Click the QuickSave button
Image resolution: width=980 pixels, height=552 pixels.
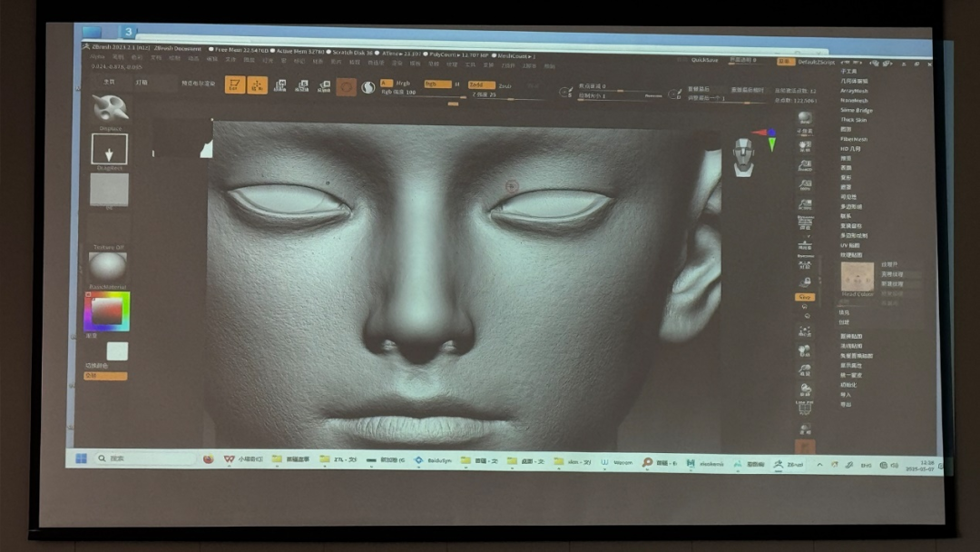[704, 60]
